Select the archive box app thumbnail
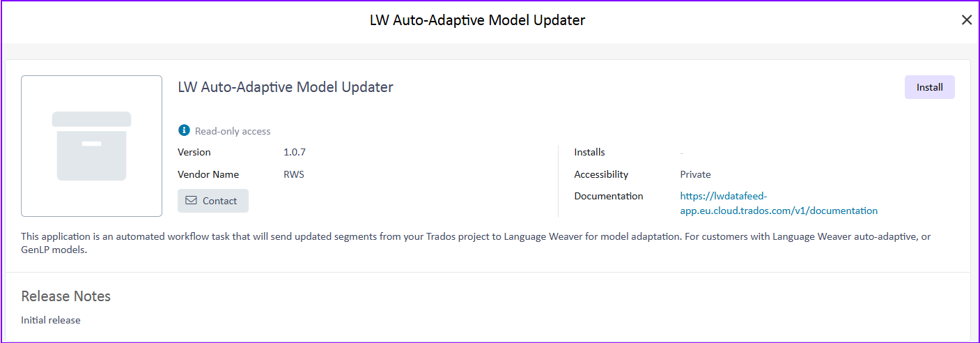Screen dimensions: 980x343 (x=91, y=146)
